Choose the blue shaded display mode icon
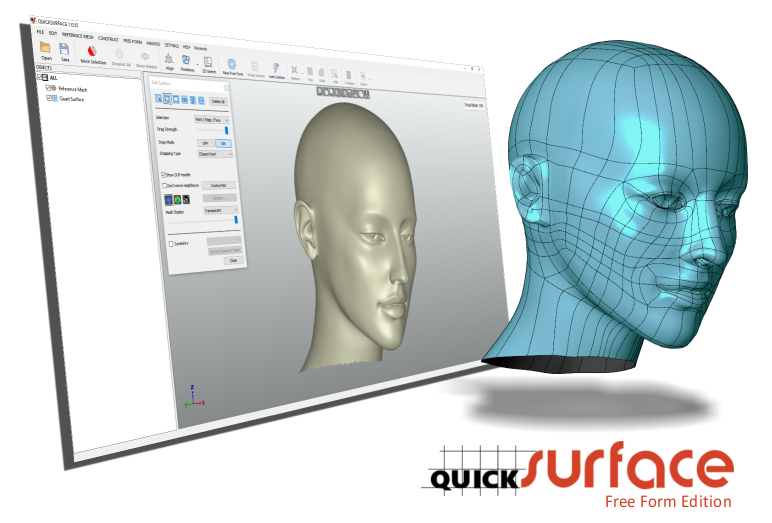The width and height of the screenshot is (772, 523). coord(168,199)
